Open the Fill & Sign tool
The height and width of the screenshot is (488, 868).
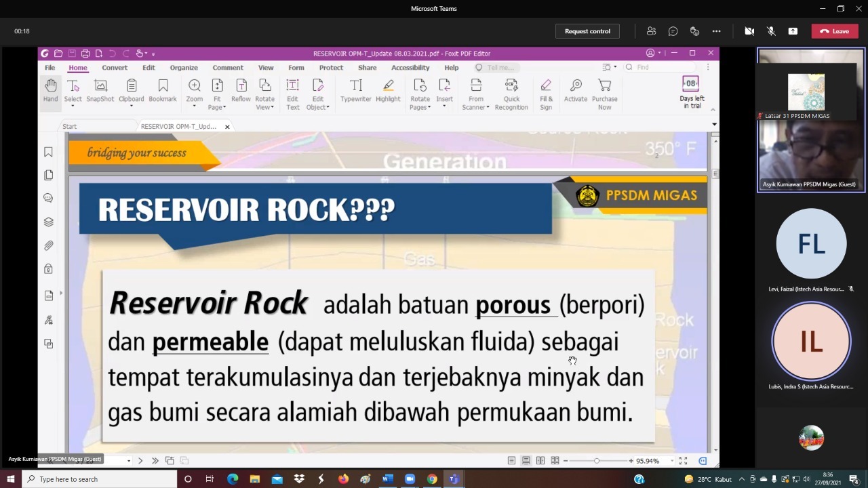click(x=546, y=94)
